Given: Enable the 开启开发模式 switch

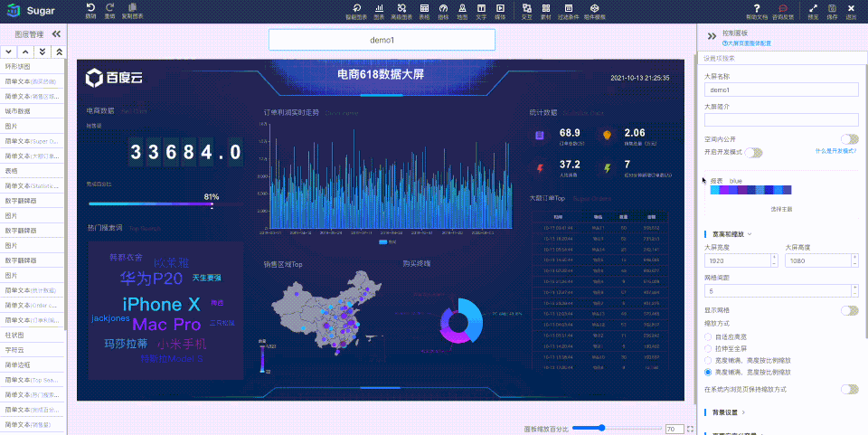Looking at the screenshot, I should point(753,152).
